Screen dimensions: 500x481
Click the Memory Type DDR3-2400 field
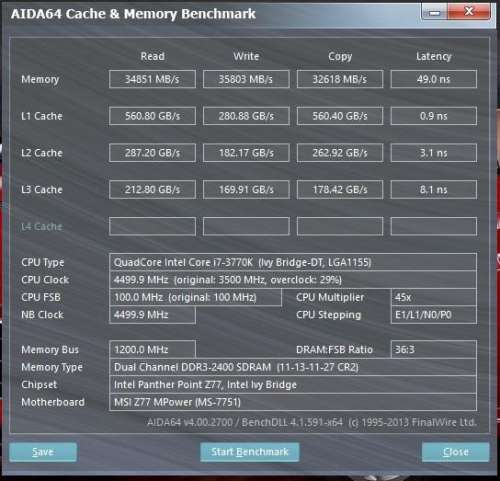293,367
